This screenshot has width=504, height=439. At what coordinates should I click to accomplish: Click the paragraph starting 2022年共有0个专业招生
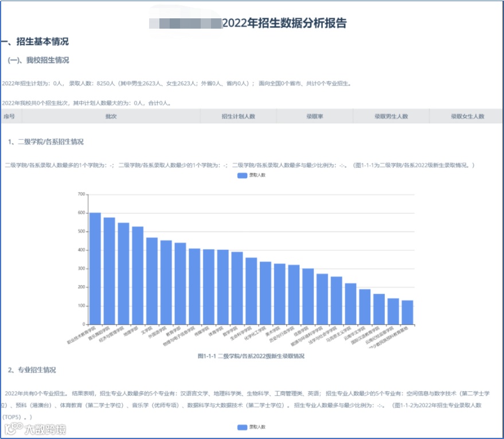click(246, 405)
